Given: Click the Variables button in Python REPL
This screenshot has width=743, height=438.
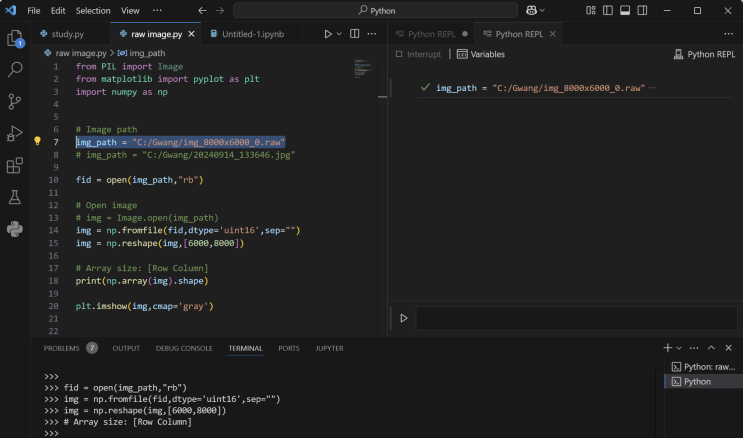Looking at the screenshot, I should (x=481, y=54).
